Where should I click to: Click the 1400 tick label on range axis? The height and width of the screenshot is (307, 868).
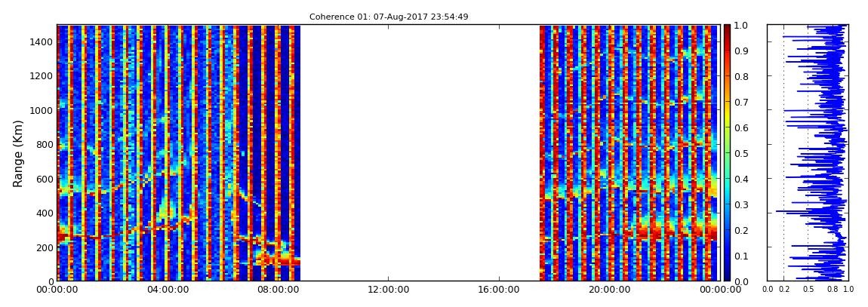pyautogui.click(x=41, y=42)
